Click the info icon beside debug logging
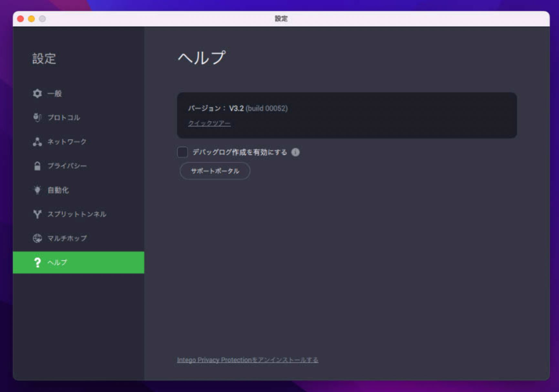Image resolution: width=559 pixels, height=392 pixels. pyautogui.click(x=295, y=152)
